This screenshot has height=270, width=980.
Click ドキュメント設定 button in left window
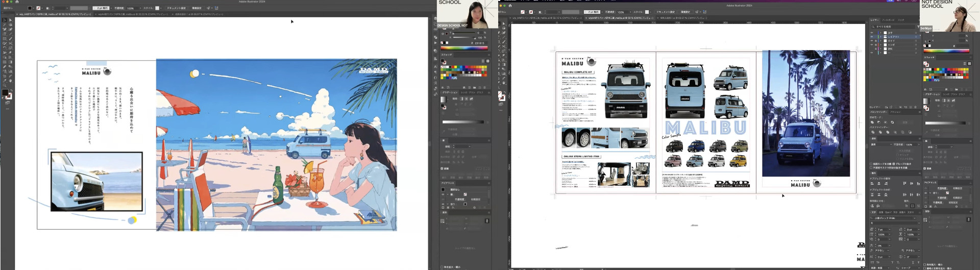click(x=176, y=8)
